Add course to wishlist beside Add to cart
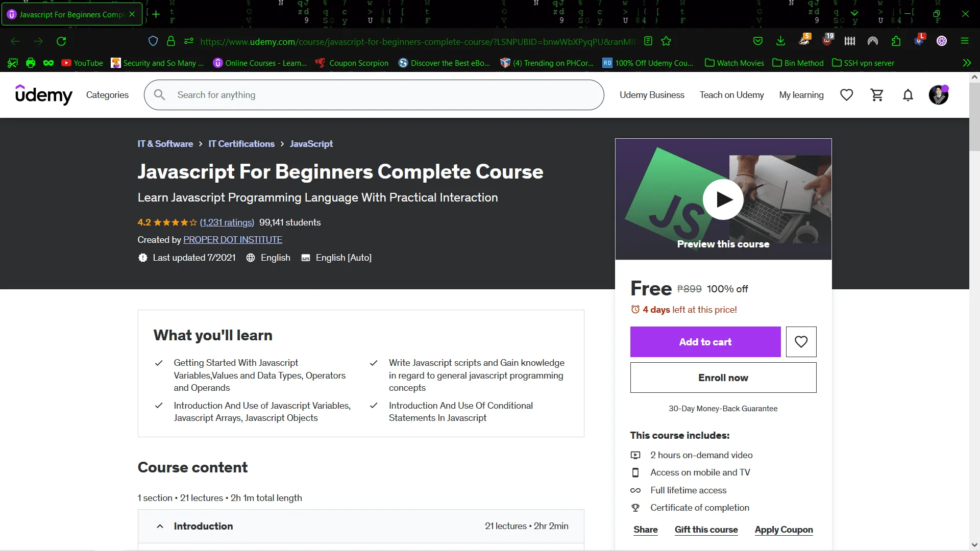This screenshot has width=980, height=551. tap(801, 342)
